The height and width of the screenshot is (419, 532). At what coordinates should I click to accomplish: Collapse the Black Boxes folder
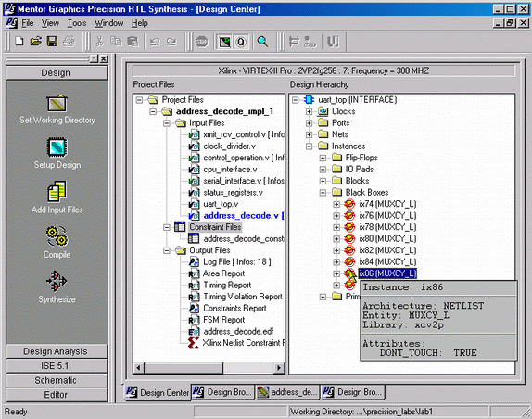pyautogui.click(x=323, y=193)
